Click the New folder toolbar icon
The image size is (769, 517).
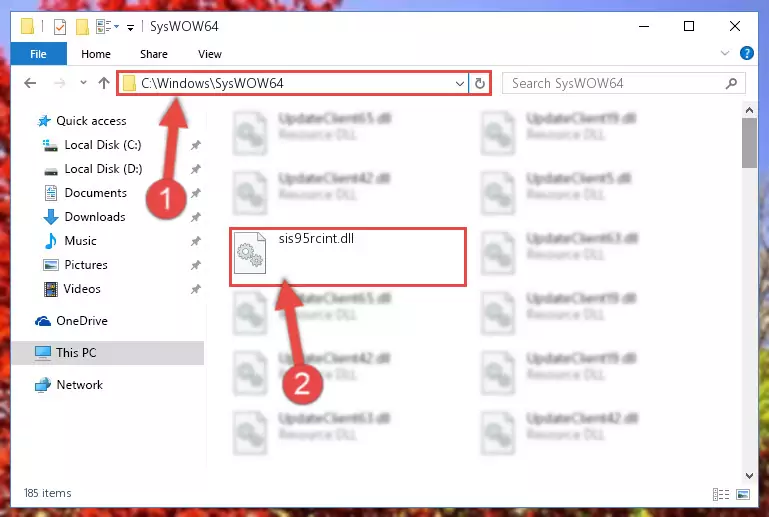pos(82,26)
